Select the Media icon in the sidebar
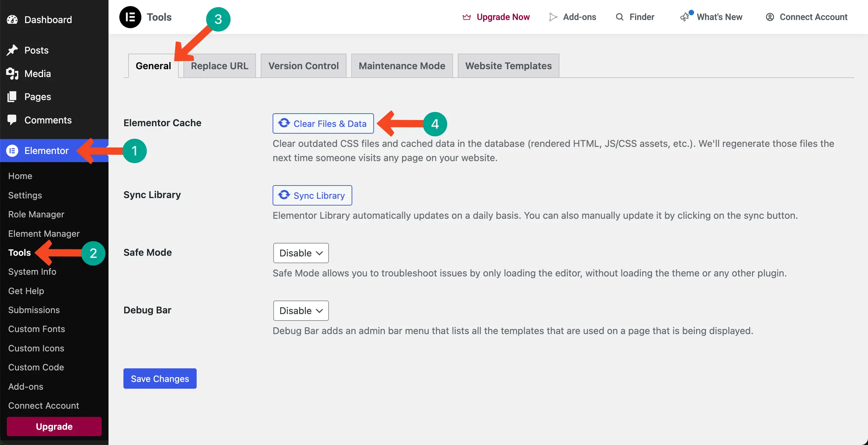The width and height of the screenshot is (868, 445). (12, 73)
